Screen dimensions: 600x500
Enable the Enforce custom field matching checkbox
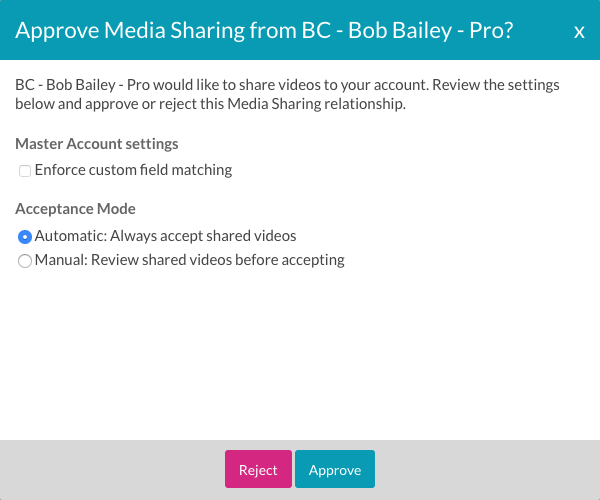25,171
